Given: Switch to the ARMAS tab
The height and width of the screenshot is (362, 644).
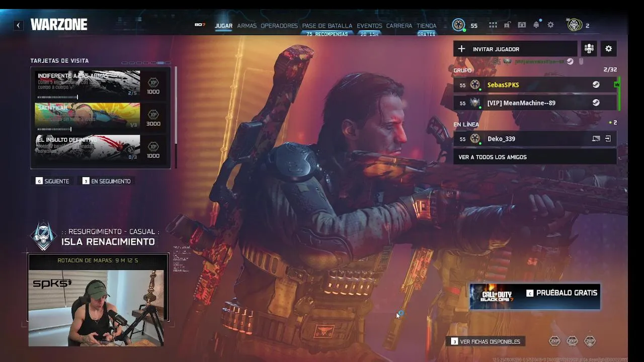Looking at the screenshot, I should (247, 26).
